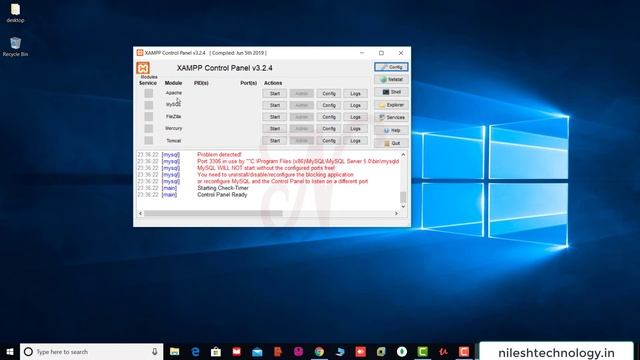Open Config for the Tomcat row
640x360 pixels.
click(x=329, y=140)
